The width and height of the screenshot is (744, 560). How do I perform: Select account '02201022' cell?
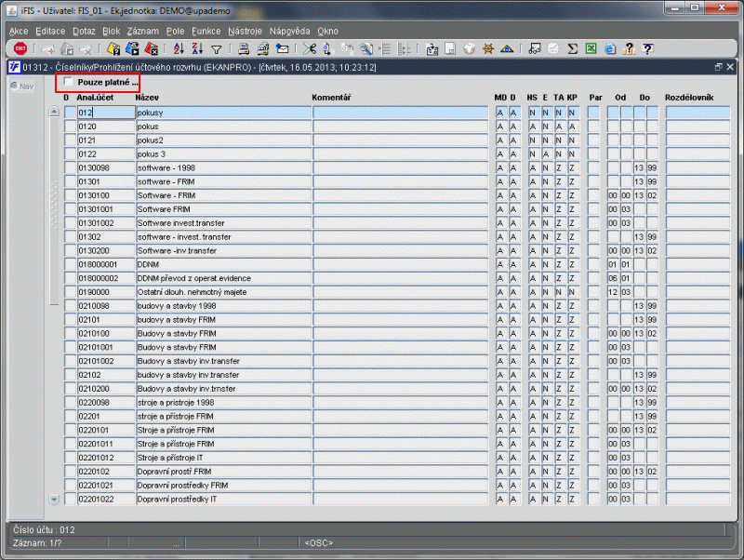106,500
